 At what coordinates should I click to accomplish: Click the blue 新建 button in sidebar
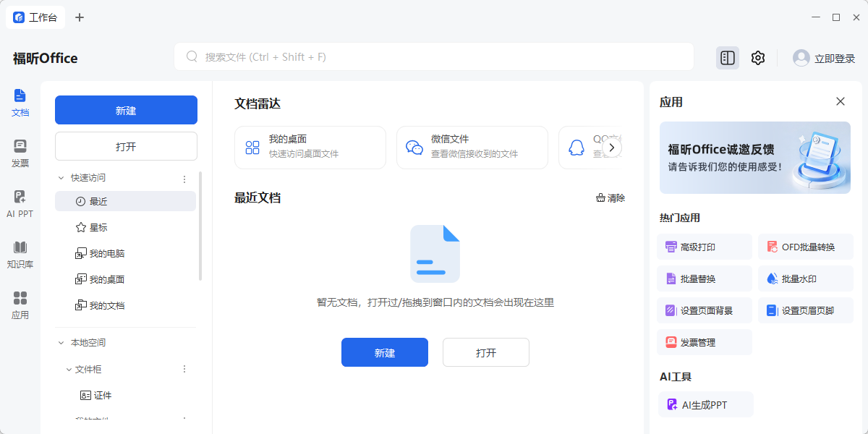[126, 110]
